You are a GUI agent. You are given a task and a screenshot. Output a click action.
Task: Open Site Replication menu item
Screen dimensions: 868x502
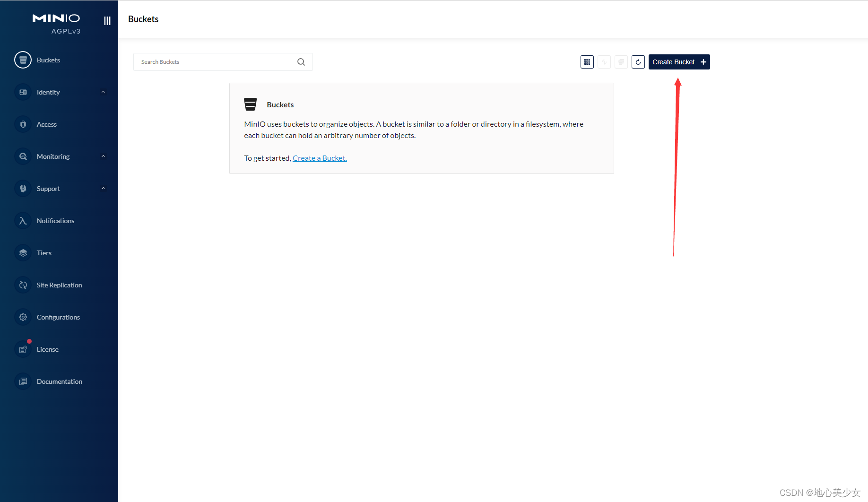click(59, 285)
